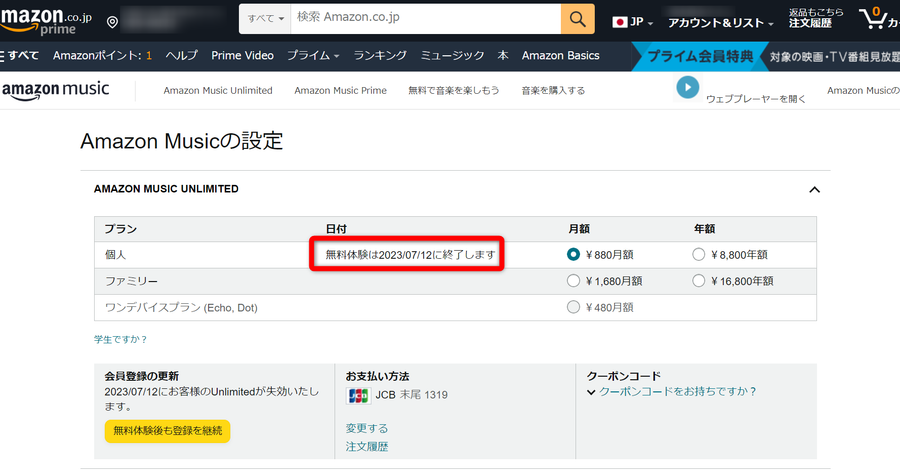
Task: Open the ミュージック nav item
Action: pyautogui.click(x=452, y=56)
